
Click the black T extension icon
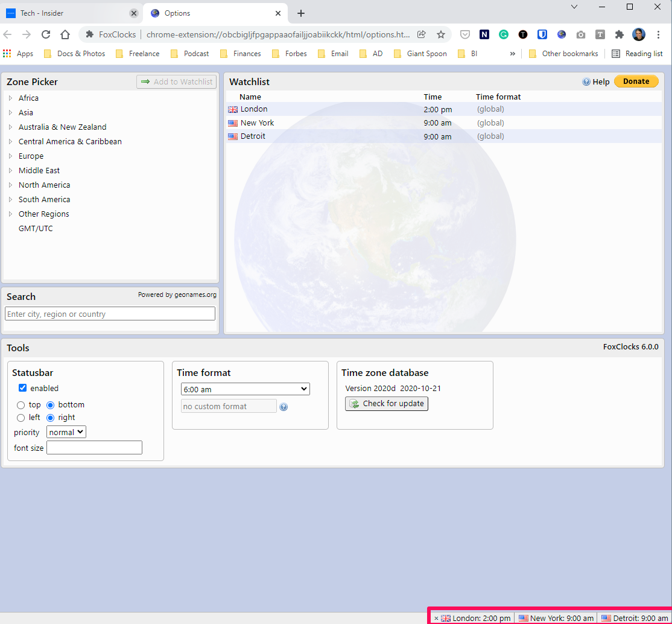click(x=523, y=35)
